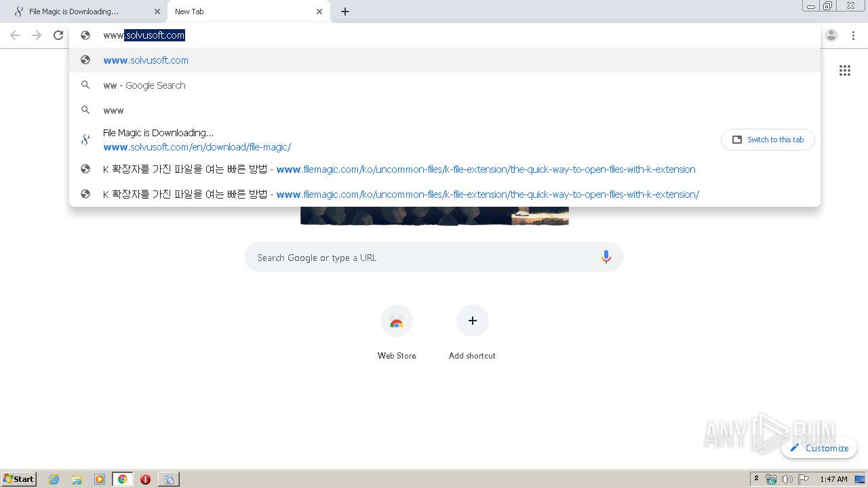Choose the www.solvusoft.com suggestion
Screen dimensions: 868x488
tap(445, 60)
